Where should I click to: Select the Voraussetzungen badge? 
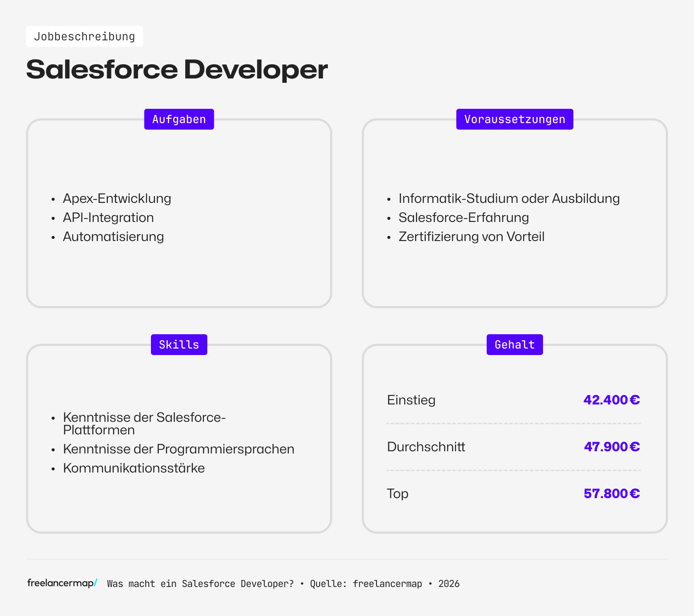(x=514, y=119)
